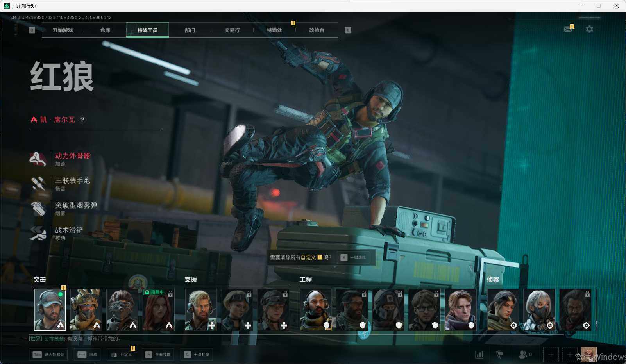The height and width of the screenshot is (364, 626).
Task: Select the fourth 工程 operator portrait
Action: click(424, 310)
